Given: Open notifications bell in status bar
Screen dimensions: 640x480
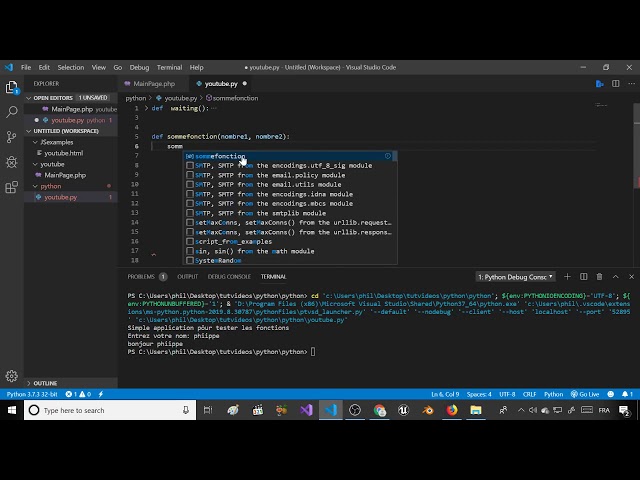Looking at the screenshot, I should click(627, 394).
